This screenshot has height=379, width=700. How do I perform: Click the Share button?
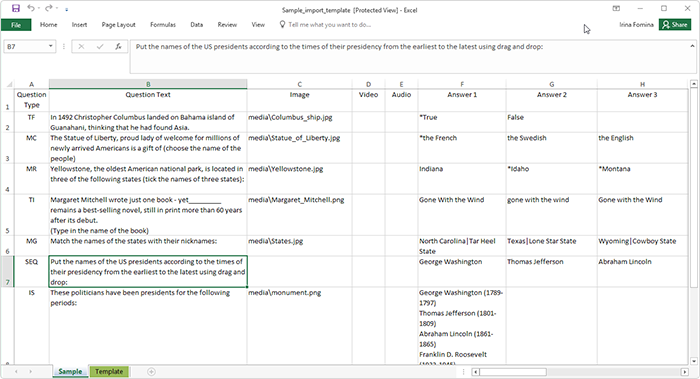point(675,25)
